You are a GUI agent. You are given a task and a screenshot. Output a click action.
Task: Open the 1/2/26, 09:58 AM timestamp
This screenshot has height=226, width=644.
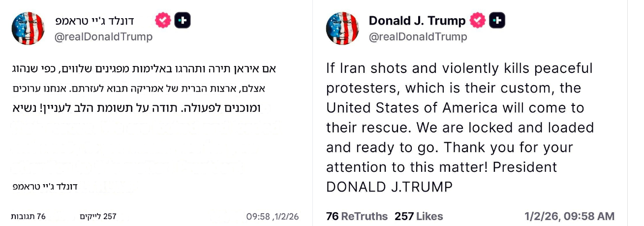click(x=569, y=216)
